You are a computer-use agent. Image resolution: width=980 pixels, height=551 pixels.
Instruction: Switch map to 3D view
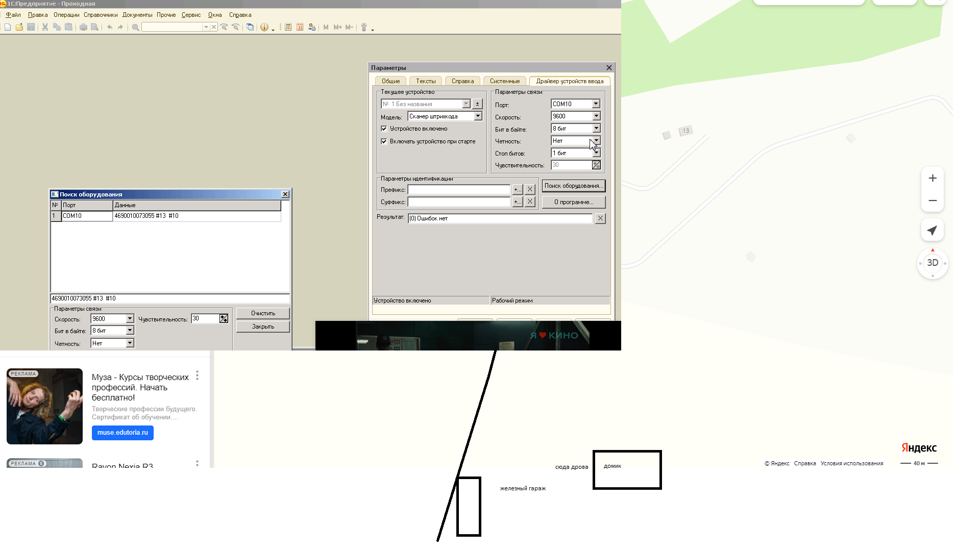click(932, 263)
